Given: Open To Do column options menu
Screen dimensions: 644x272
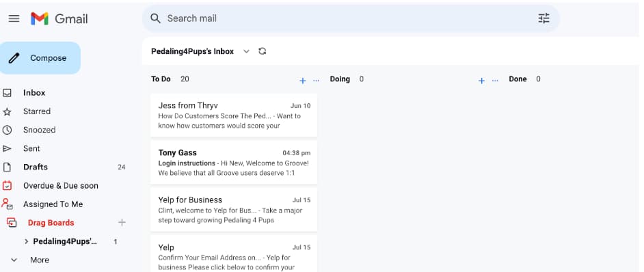Looking at the screenshot, I should click(x=316, y=81).
